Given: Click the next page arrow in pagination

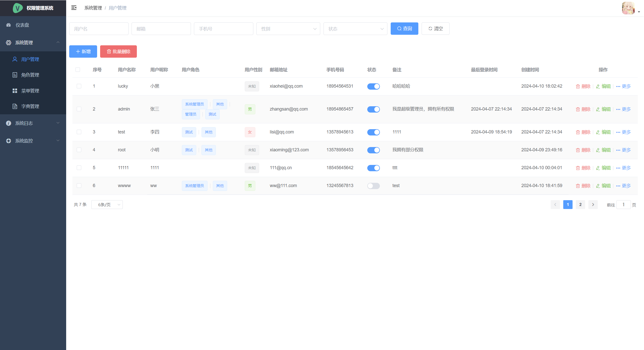Looking at the screenshot, I should coord(593,204).
